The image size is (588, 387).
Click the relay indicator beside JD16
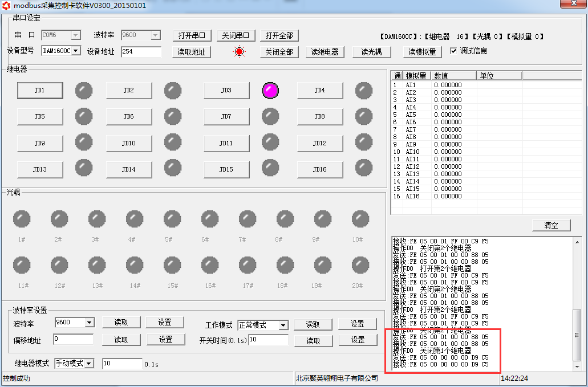(x=364, y=168)
